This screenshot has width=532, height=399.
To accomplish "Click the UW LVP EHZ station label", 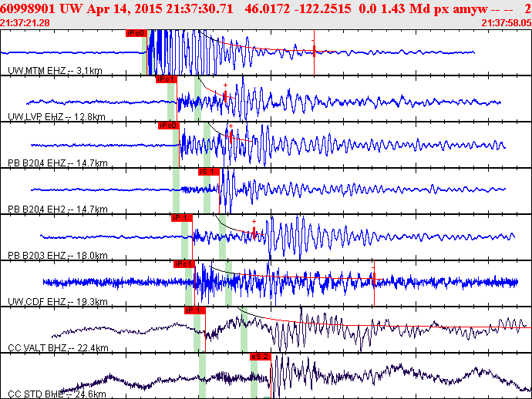I will click(x=56, y=117).
